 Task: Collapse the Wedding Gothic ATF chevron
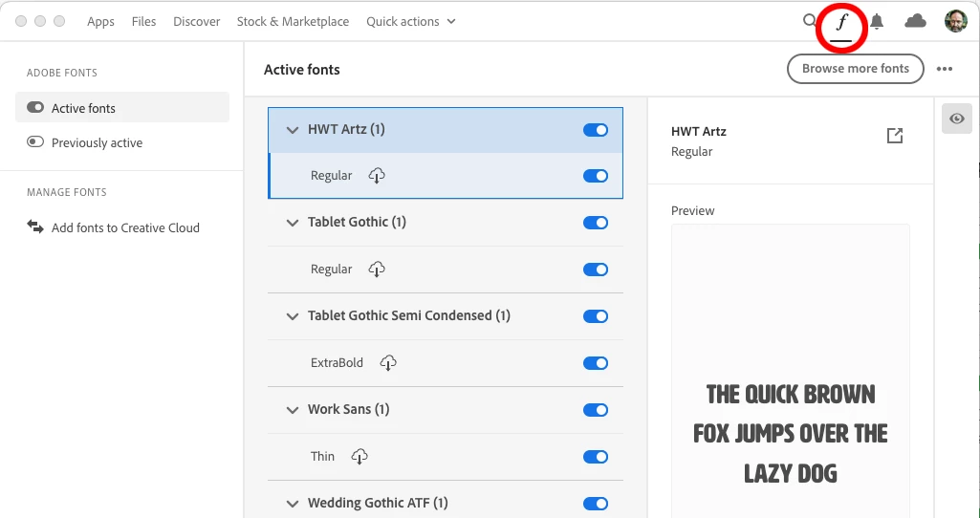coord(292,504)
